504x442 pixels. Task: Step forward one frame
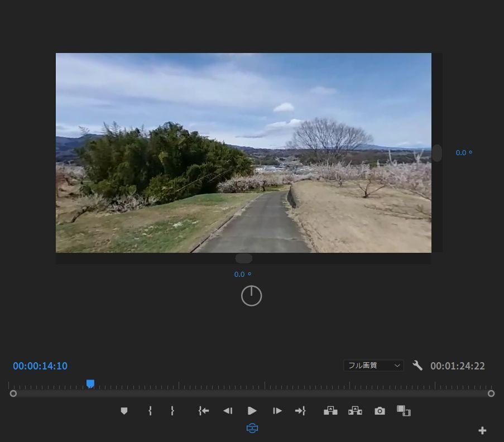click(x=277, y=411)
